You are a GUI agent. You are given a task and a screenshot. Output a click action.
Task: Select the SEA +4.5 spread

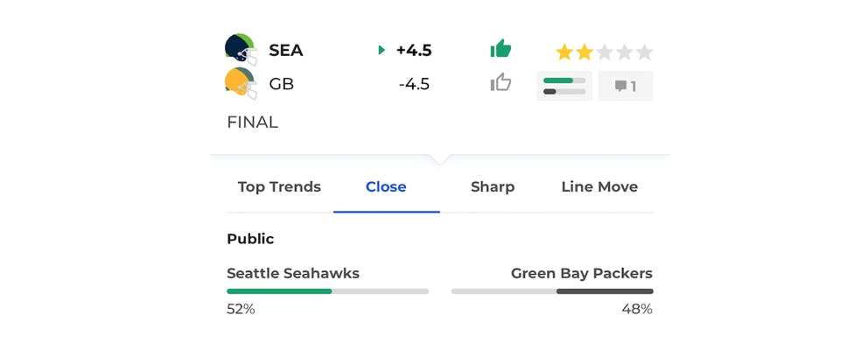pos(414,51)
